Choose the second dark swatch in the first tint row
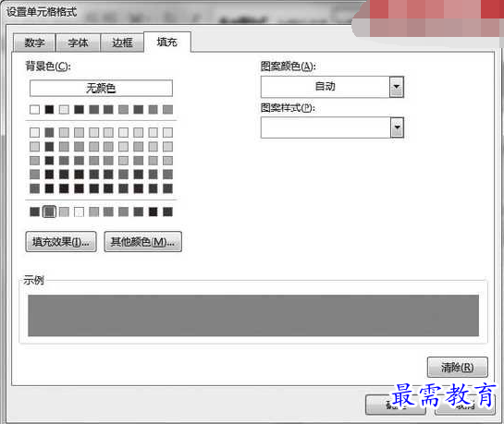The width and height of the screenshot is (504, 424). (x=49, y=132)
